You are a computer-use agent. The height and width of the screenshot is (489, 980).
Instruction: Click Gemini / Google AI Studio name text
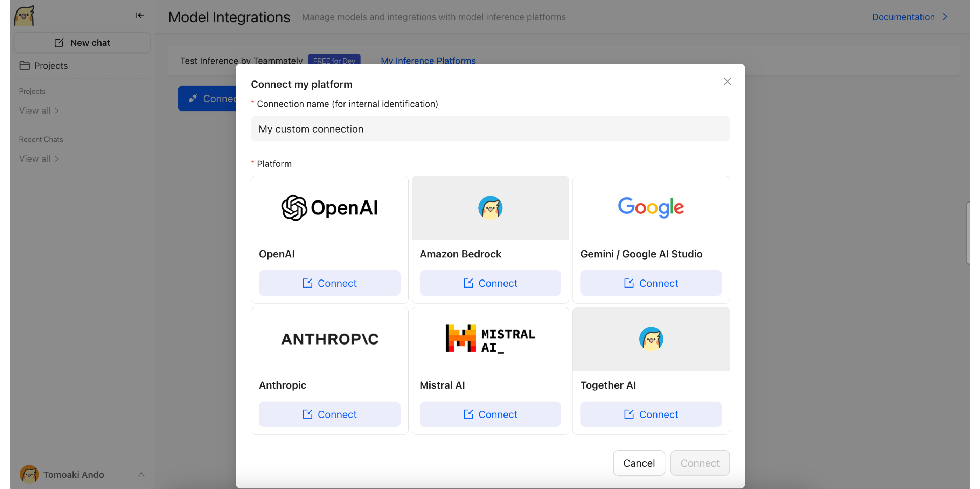(641, 254)
